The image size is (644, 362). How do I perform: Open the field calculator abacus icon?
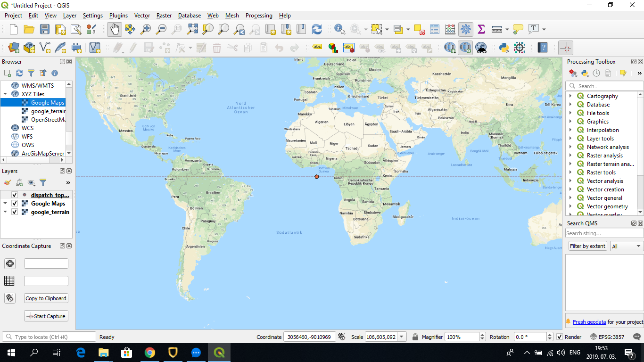pyautogui.click(x=450, y=29)
